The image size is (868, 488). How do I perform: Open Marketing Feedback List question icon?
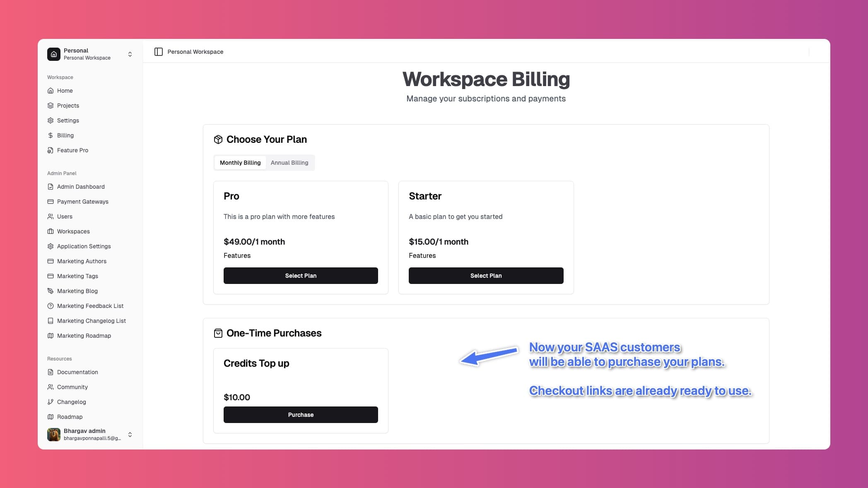pos(51,306)
